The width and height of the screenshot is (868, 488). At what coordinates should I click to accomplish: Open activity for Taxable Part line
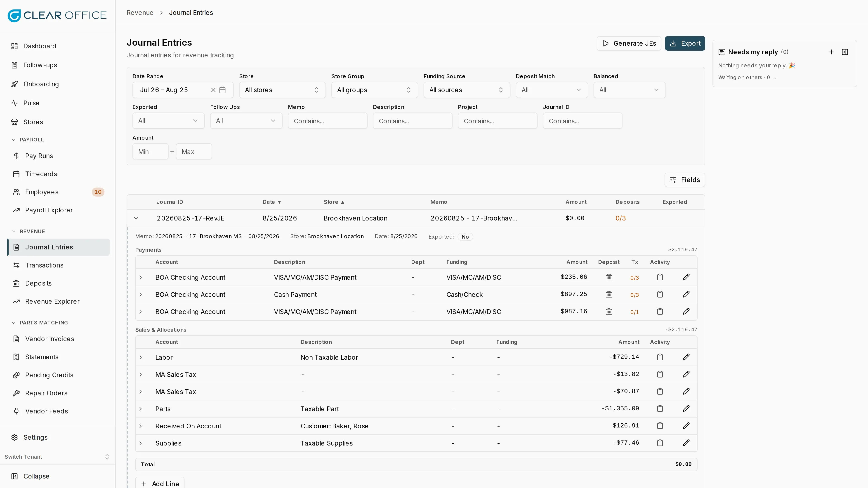tap(660, 408)
